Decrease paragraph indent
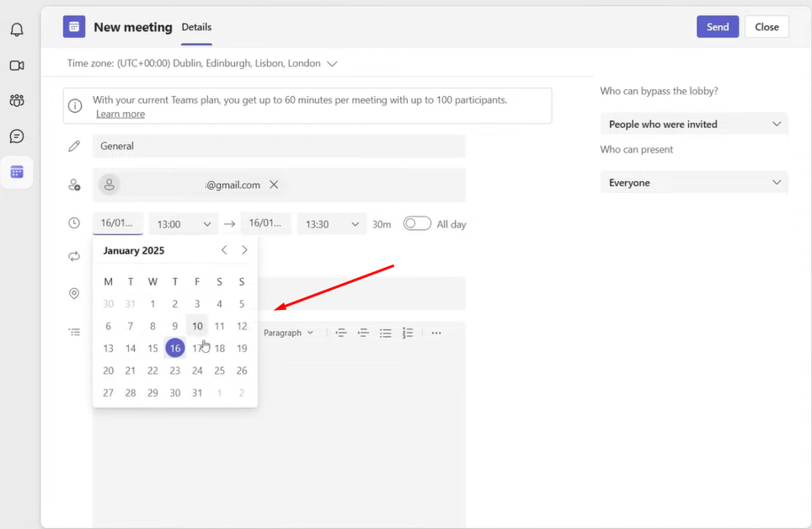 click(340, 333)
